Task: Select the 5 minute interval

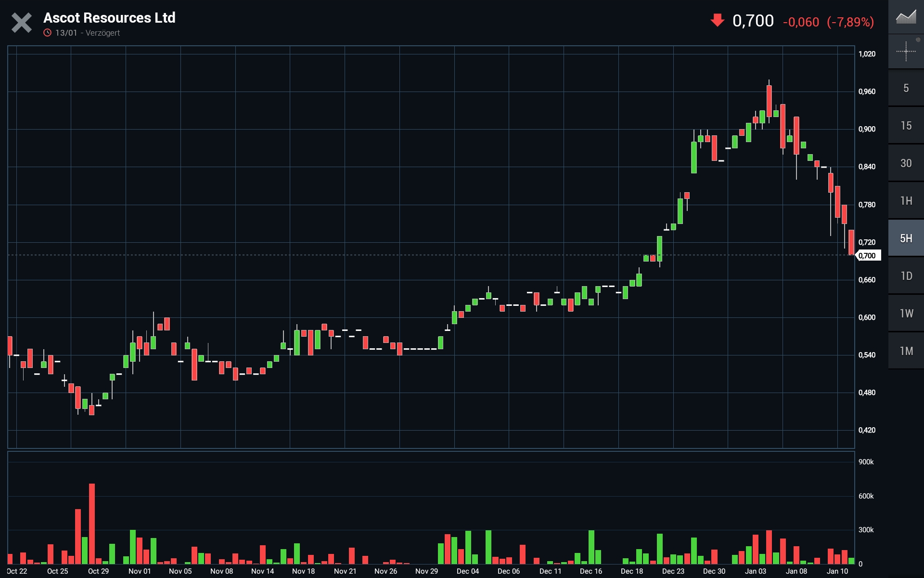Action: [906, 88]
